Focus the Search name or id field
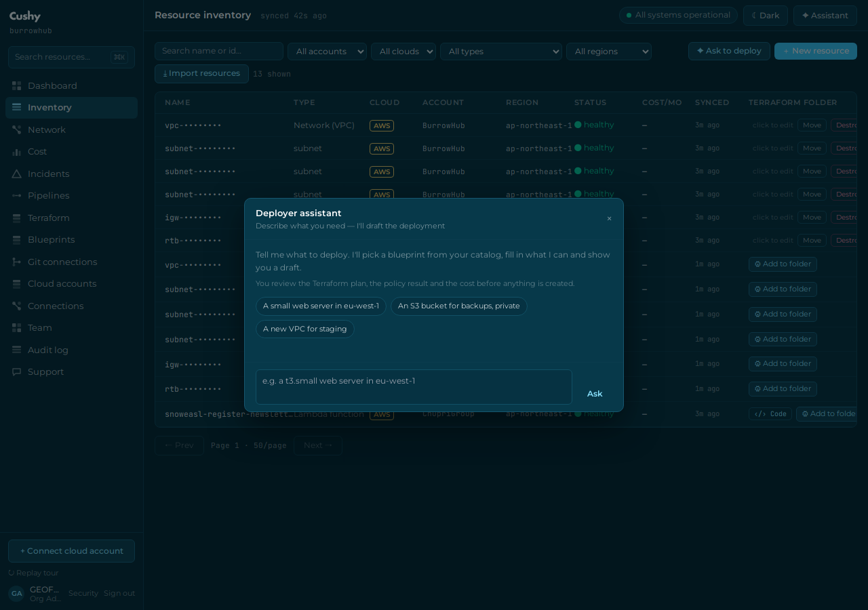The height and width of the screenshot is (610, 868). pos(219,52)
